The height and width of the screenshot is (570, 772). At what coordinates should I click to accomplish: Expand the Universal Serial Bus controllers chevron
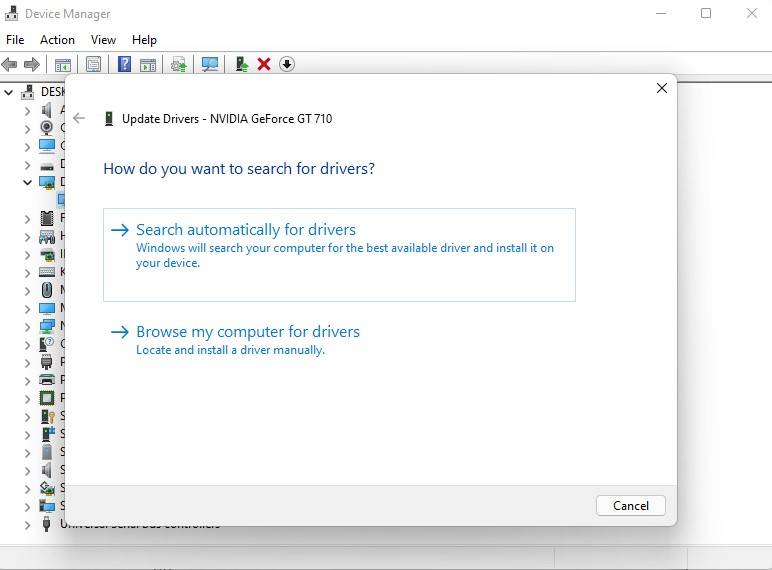27,525
